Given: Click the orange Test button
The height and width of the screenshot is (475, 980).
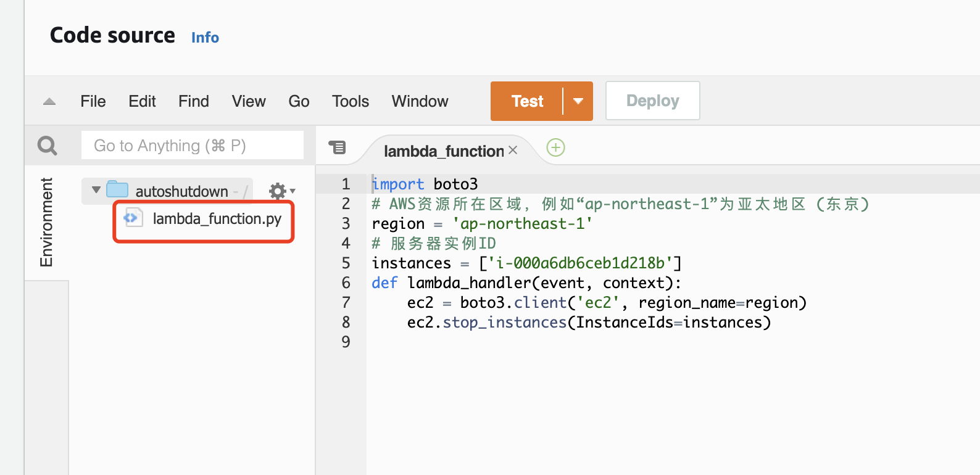Looking at the screenshot, I should click(x=527, y=101).
